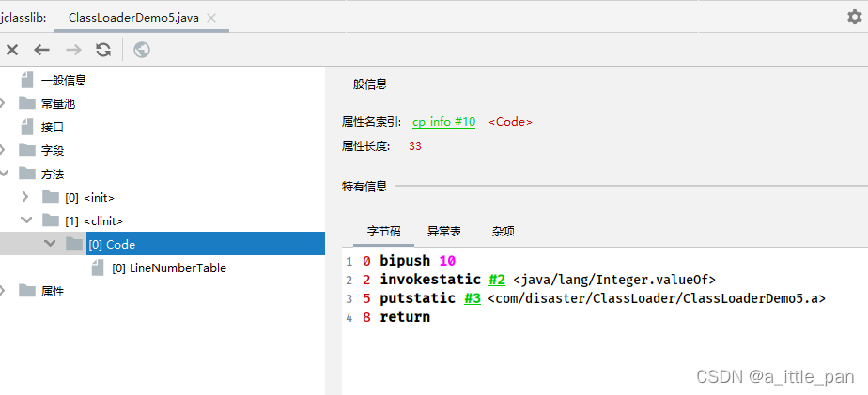The image size is (868, 395).
Task: Expand the [0] <init> node arrow
Action: pyautogui.click(x=25, y=197)
